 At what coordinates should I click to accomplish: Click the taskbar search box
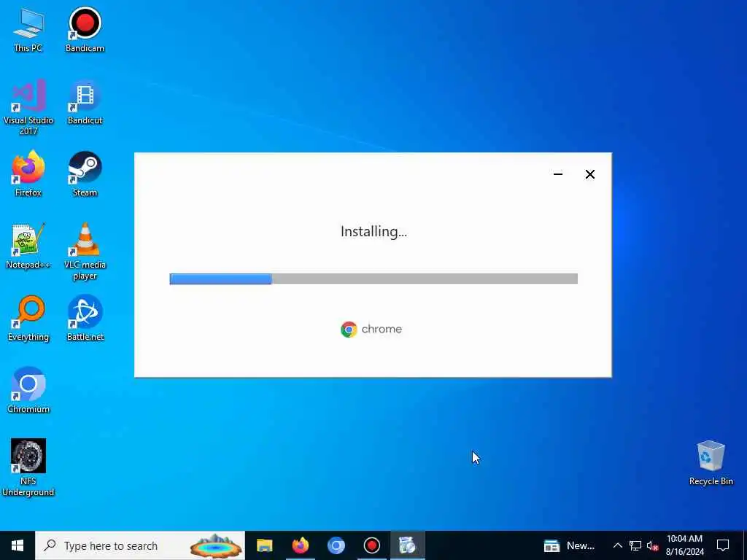pos(140,545)
